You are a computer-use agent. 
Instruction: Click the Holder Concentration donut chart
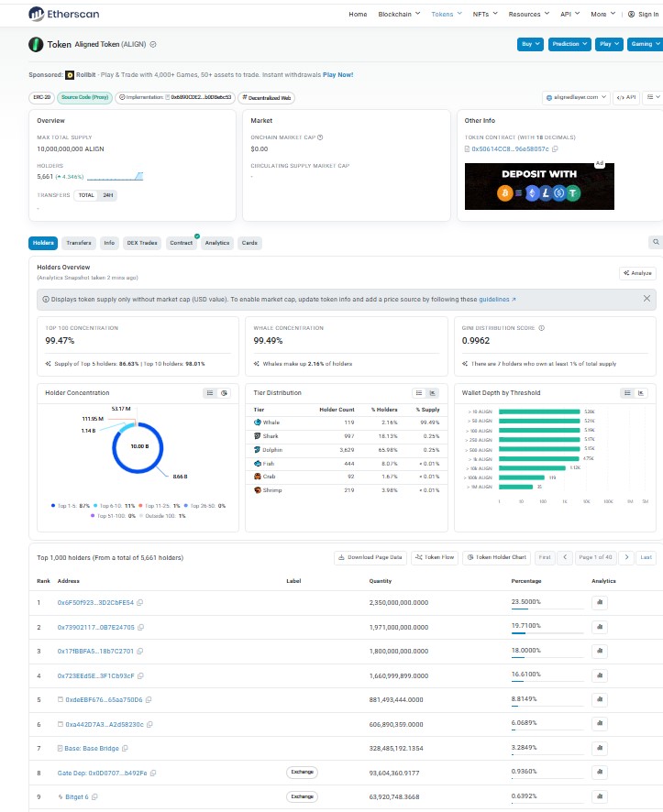coord(138,447)
